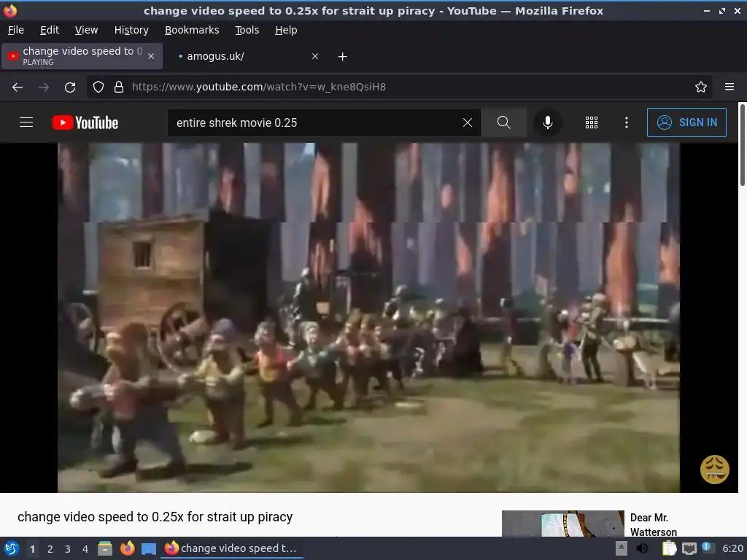The height and width of the screenshot is (560, 747).
Task: Open the volume control tray icon
Action: tap(643, 548)
